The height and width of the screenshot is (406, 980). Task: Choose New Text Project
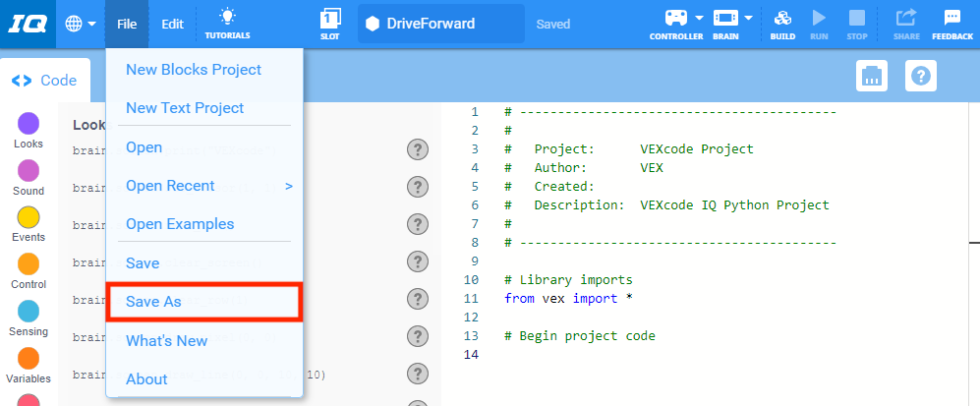click(185, 108)
